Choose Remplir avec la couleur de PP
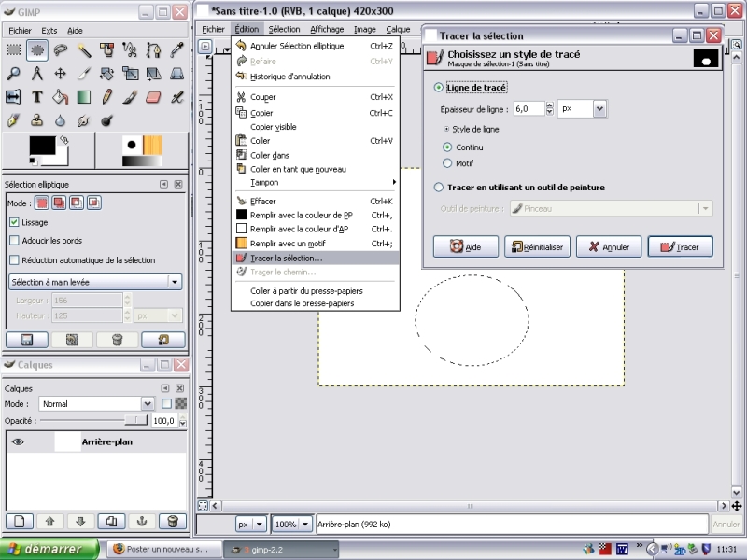This screenshot has width=747, height=560. pos(316,215)
